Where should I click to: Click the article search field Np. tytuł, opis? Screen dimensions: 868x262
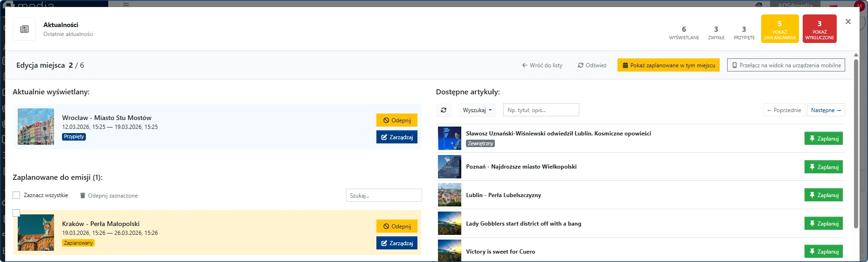541,110
